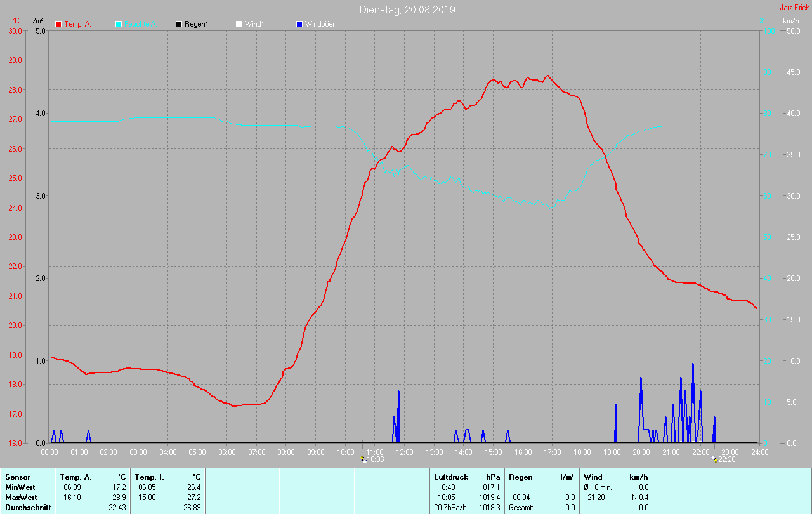Viewport: 812px width, 514px height.
Task: Click the 28.0 temperature axis label
Action: click(14, 89)
